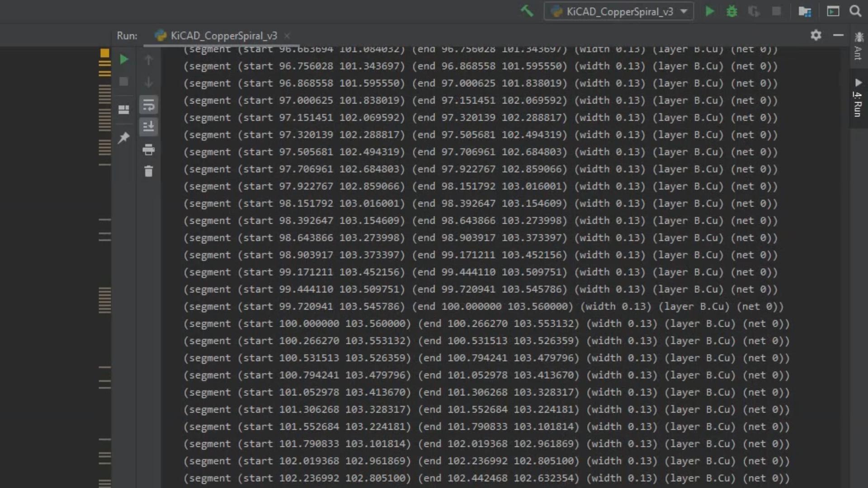Open Run panel settings gear
The image size is (868, 488).
click(x=816, y=35)
